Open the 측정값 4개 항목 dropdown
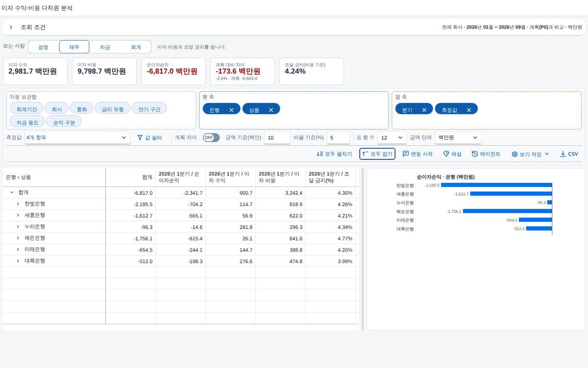The height and width of the screenshot is (368, 588). click(x=77, y=138)
